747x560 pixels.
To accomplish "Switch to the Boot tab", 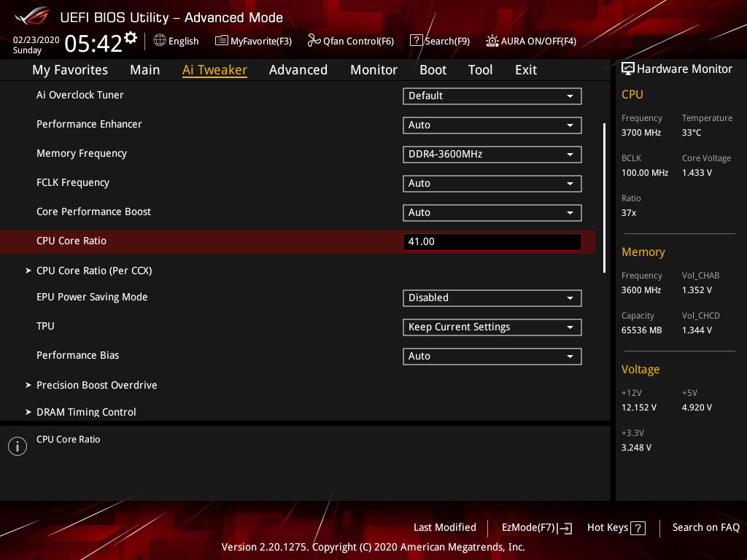I will click(x=433, y=70).
